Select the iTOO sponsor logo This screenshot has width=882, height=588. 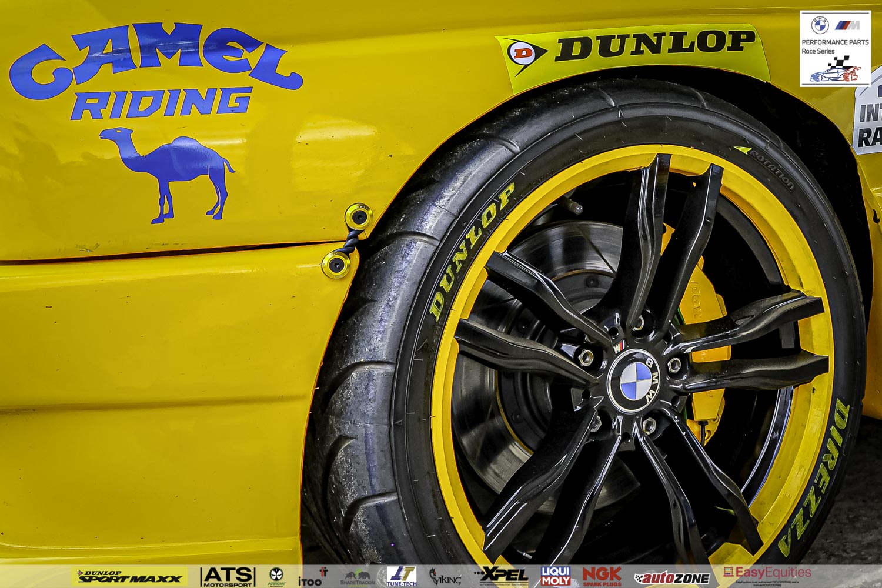312,577
